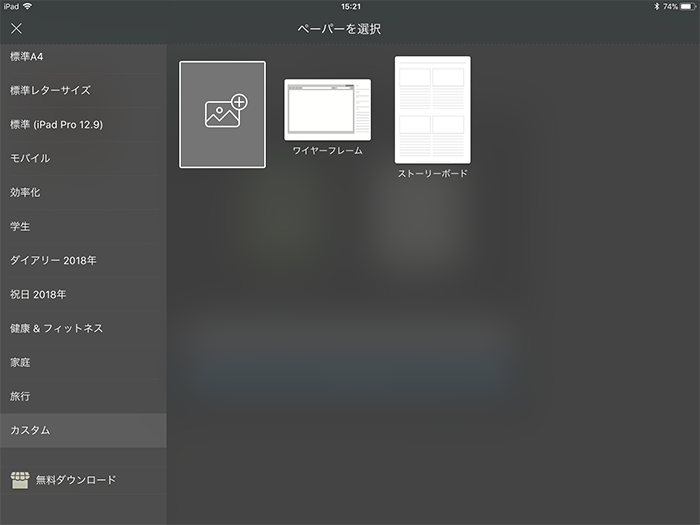
Task: Choose the ワイヤーフレーム paper template
Action: tap(327, 110)
